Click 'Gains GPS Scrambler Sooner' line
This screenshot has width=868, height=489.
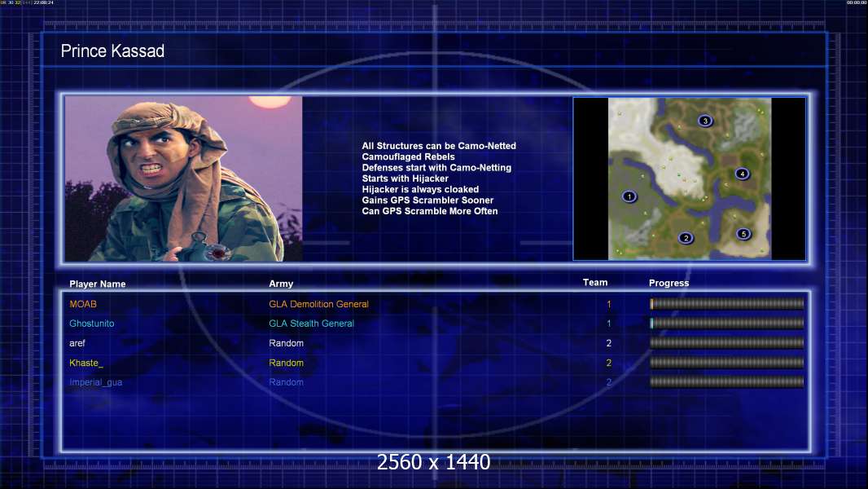pyautogui.click(x=427, y=200)
